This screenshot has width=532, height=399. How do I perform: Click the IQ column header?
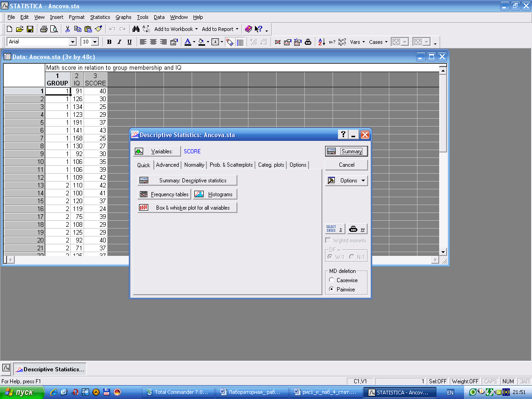point(77,79)
